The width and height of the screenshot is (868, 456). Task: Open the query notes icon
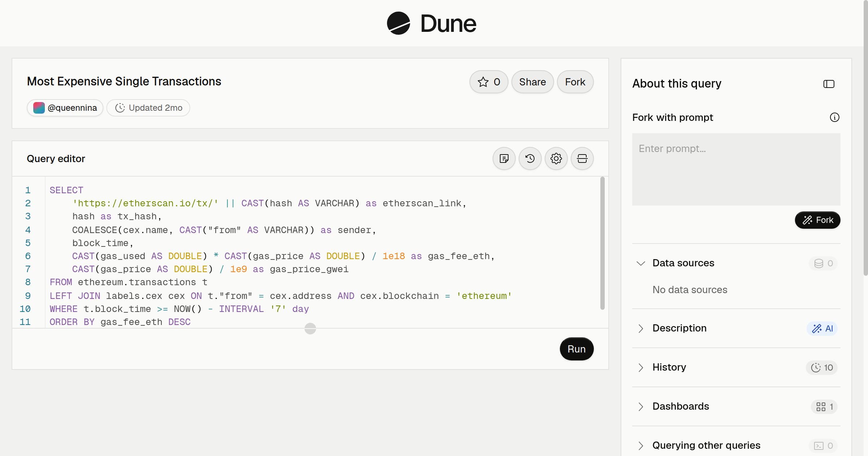pyautogui.click(x=504, y=159)
